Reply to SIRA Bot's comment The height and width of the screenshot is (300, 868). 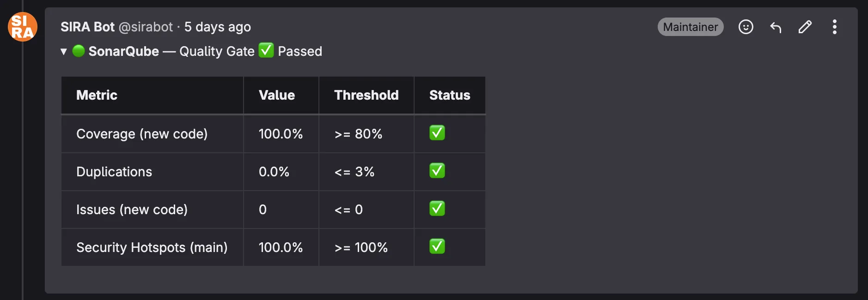coord(775,27)
